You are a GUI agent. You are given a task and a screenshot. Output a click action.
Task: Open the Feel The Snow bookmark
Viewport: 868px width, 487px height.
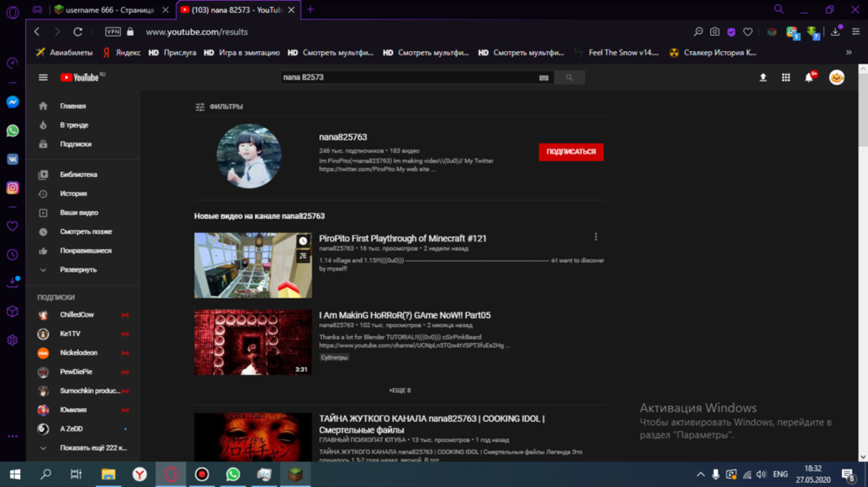pos(616,53)
